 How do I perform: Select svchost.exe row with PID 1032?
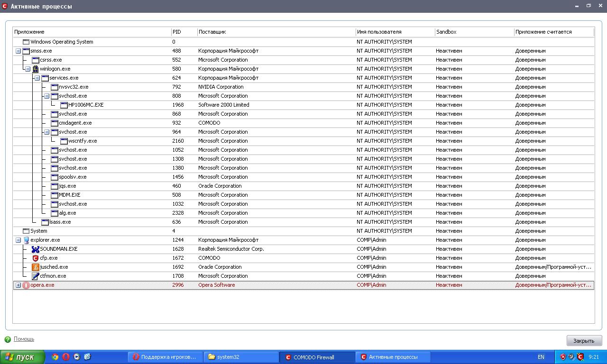click(303, 204)
